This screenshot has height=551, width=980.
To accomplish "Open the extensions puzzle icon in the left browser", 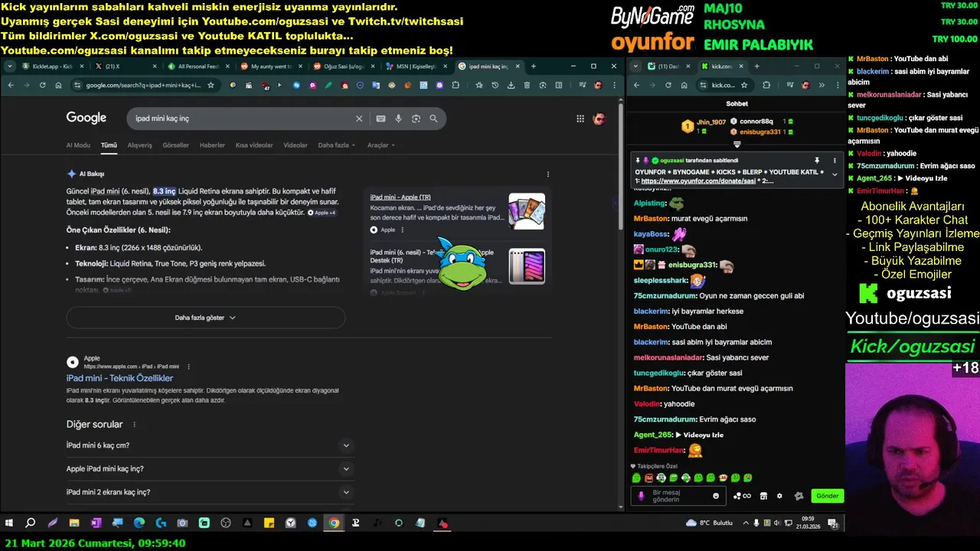I will pyautogui.click(x=456, y=85).
